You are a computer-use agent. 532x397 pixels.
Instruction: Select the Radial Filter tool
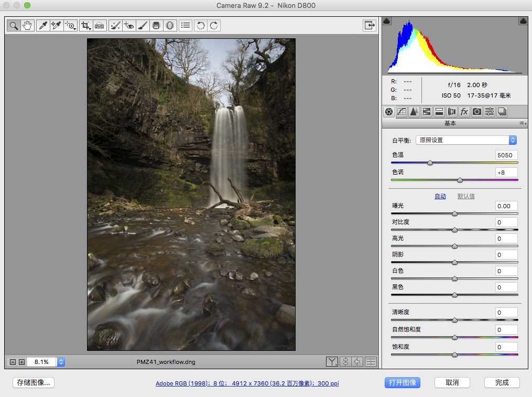pyautogui.click(x=170, y=25)
